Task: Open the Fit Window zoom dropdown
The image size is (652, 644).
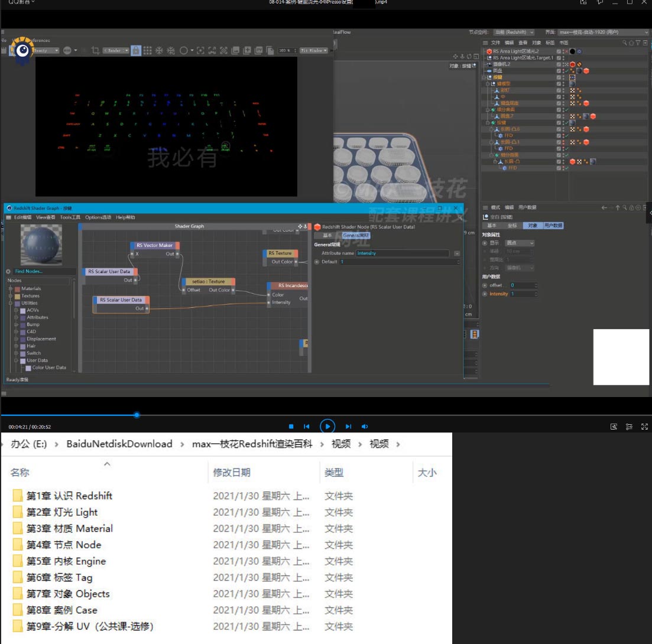Action: click(313, 51)
